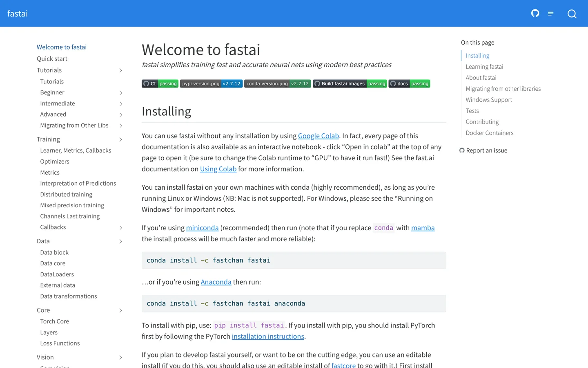This screenshot has width=588, height=368.
Task: Click the fastai site title in navbar
Action: pos(18,13)
